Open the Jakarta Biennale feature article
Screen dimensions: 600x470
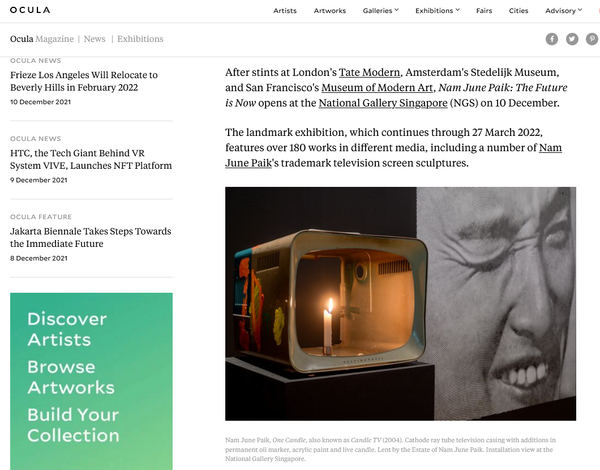pyautogui.click(x=90, y=237)
